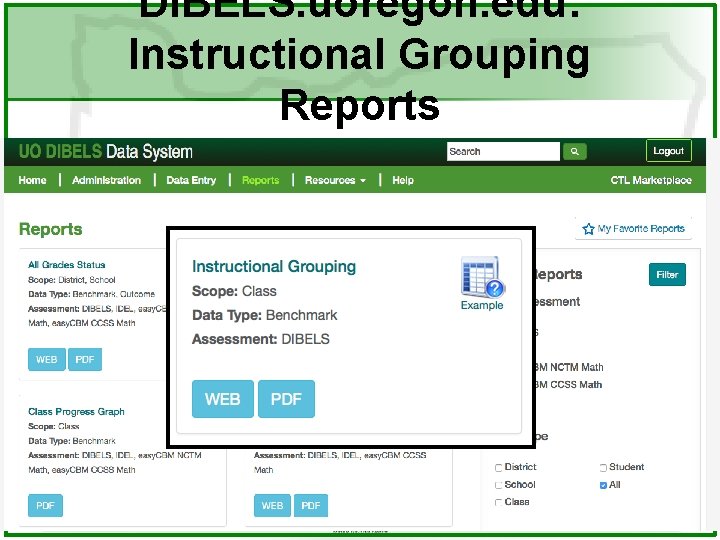Open the Instructional Grouping example report icon
Screen dimensions: 720x540
pyautogui.click(x=482, y=277)
